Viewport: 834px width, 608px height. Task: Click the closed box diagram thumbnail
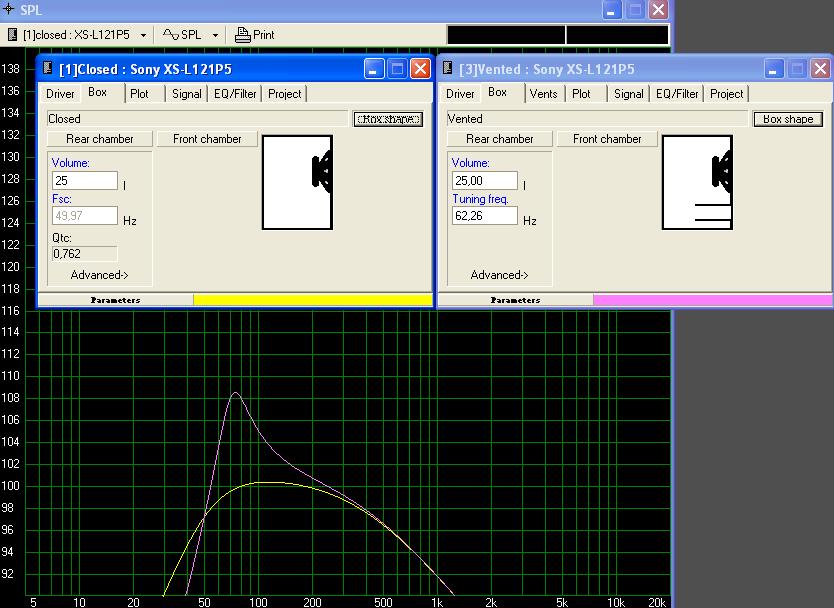tap(297, 182)
